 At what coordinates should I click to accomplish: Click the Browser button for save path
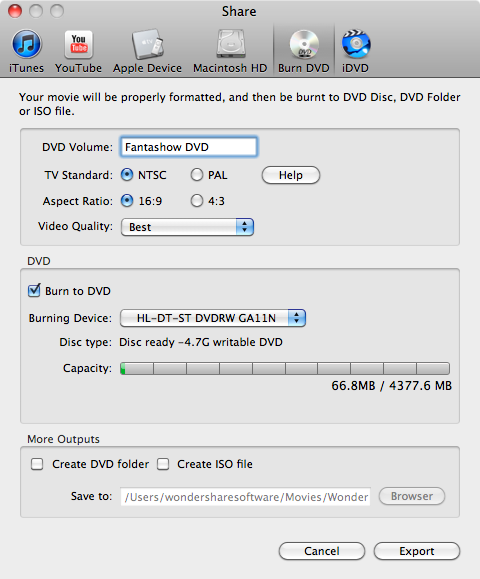[x=412, y=496]
